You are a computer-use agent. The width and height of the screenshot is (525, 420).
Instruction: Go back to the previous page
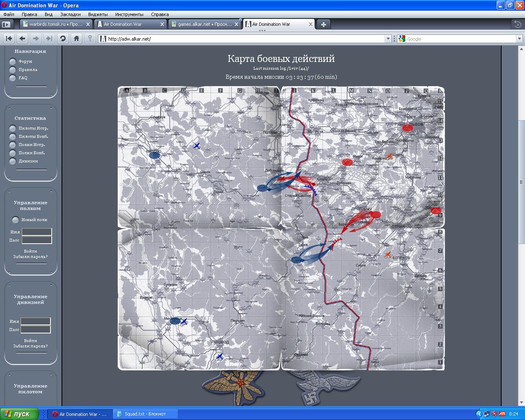(x=23, y=39)
